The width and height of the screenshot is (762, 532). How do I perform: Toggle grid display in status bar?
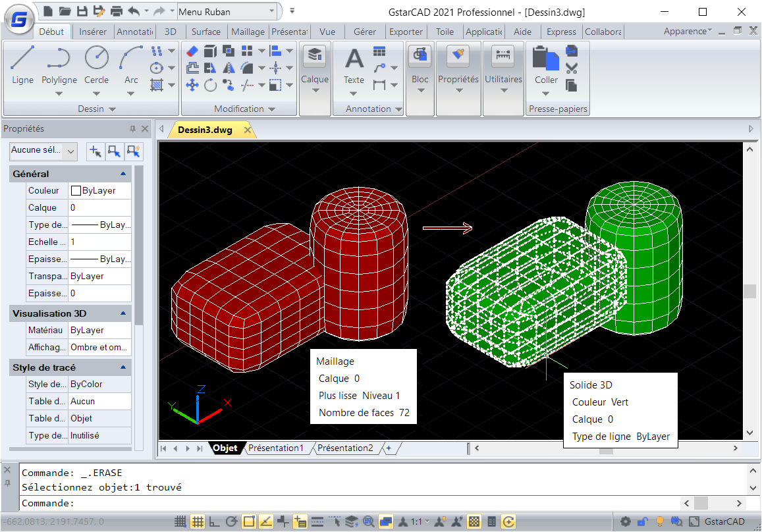[198, 522]
